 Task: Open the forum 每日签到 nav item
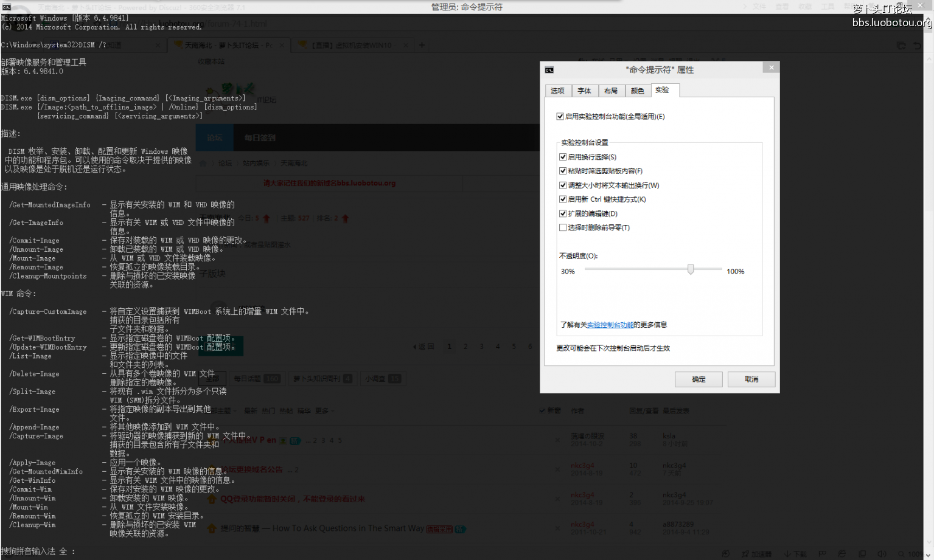tap(260, 138)
